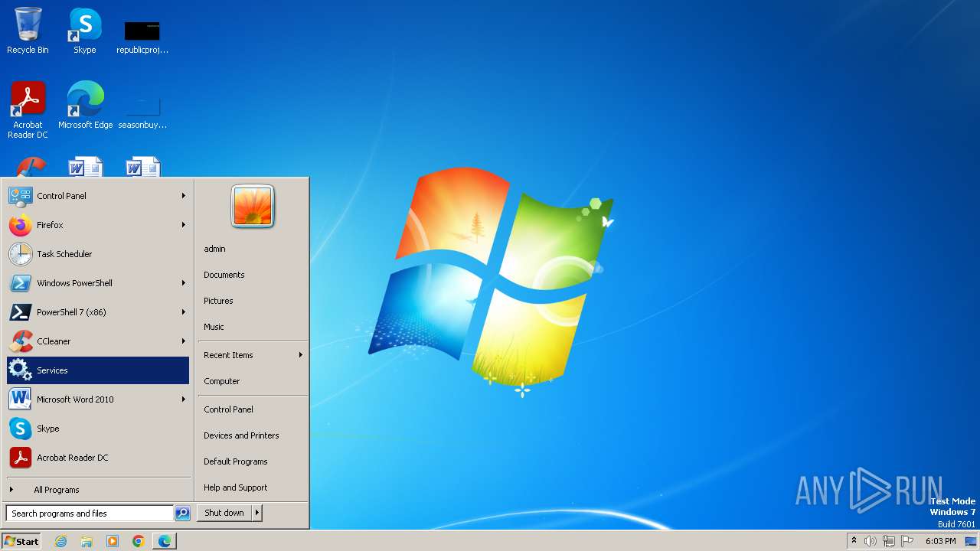Open the Shut down options arrow
980x551 pixels.
(x=257, y=513)
